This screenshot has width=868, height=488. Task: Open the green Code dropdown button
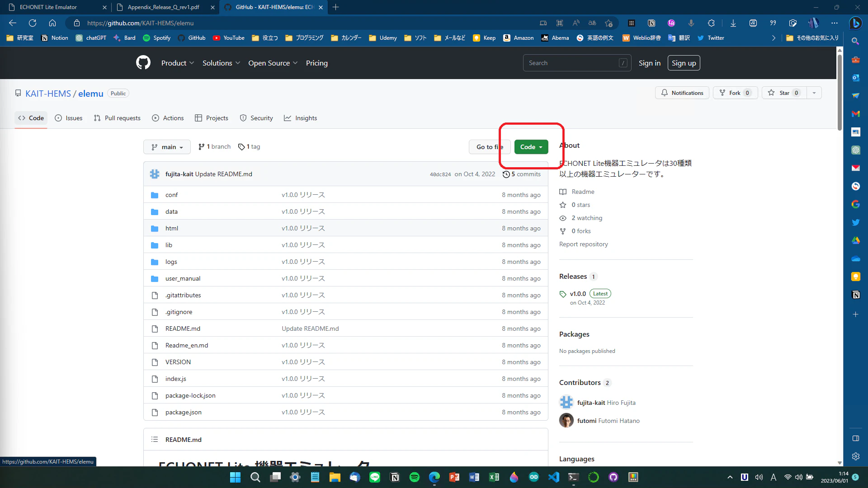pyautogui.click(x=531, y=147)
